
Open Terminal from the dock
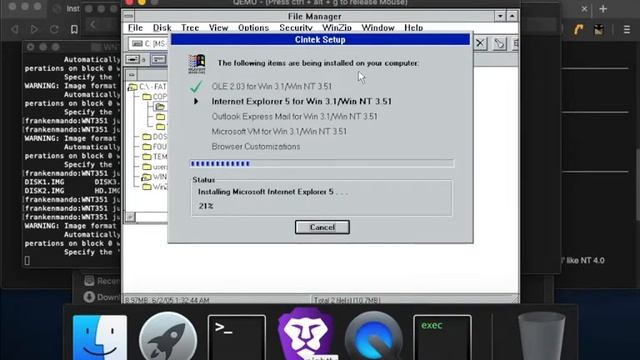click(x=237, y=337)
